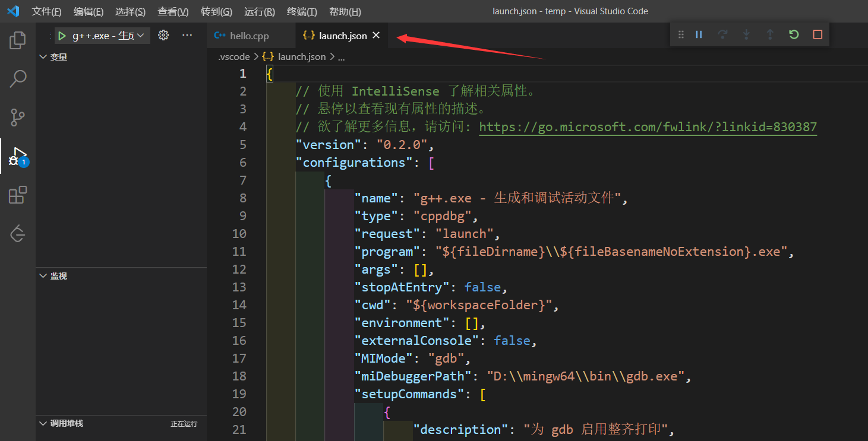Click the green Start Debugging play icon

62,36
